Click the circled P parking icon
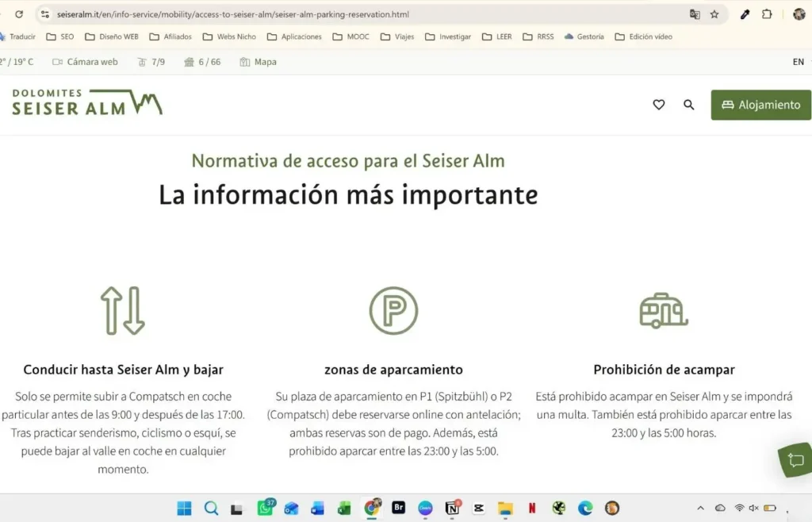Screen dimensions: 812x522 click(x=393, y=311)
